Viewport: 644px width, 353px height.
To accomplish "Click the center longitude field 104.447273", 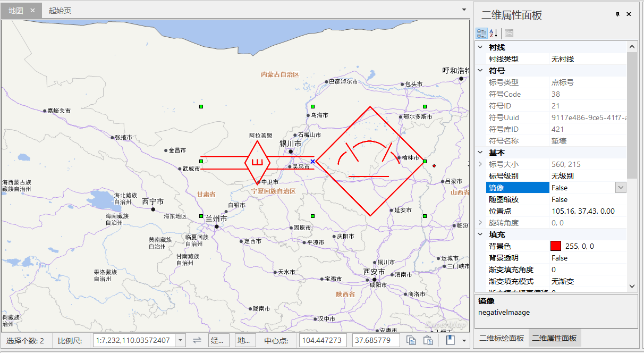I will pos(323,340).
